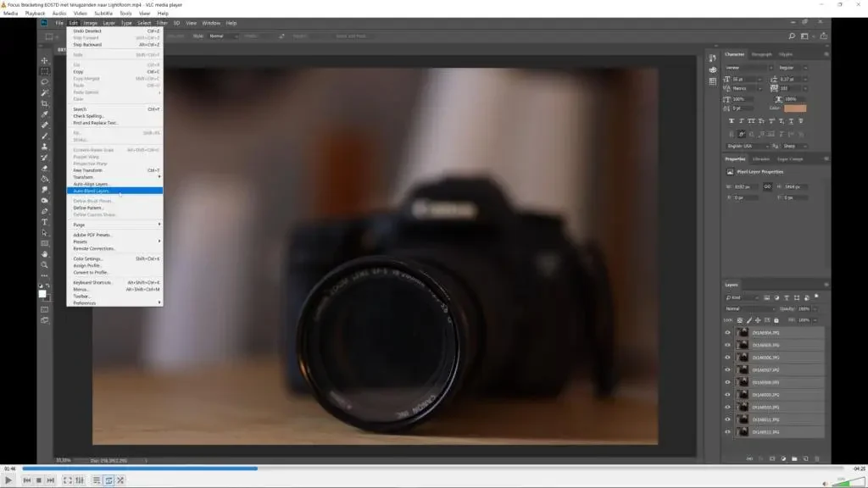Click the Search icon in Photoshop options bar
The image size is (868, 488).
point(792,36)
